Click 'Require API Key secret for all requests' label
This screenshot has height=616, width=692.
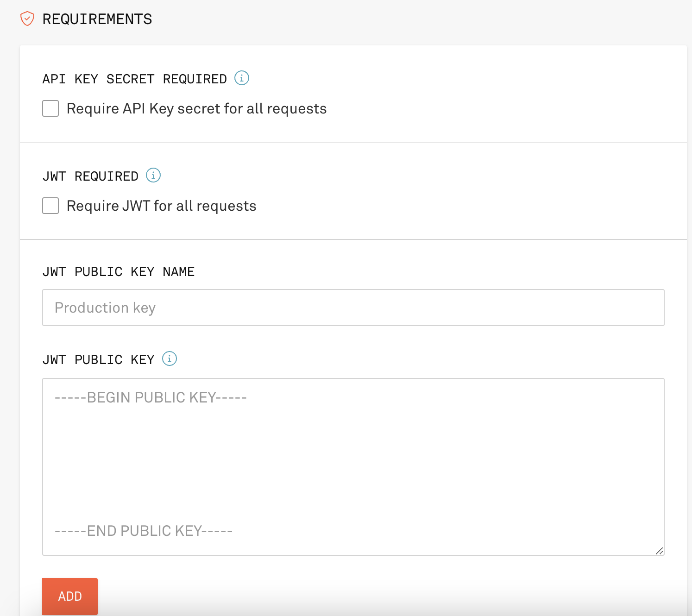[197, 109]
